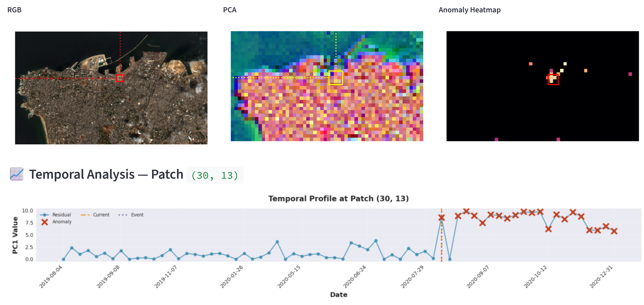
Task: Click the red selection box on RGB image
Action: point(120,78)
